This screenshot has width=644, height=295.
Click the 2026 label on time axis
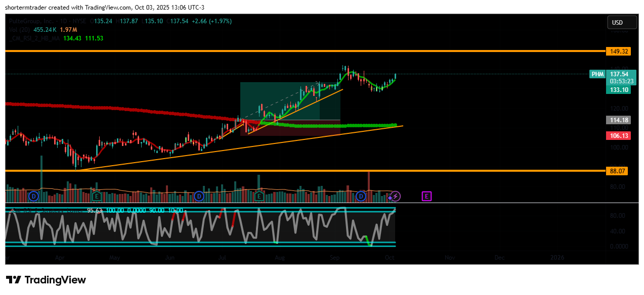tap(557, 258)
